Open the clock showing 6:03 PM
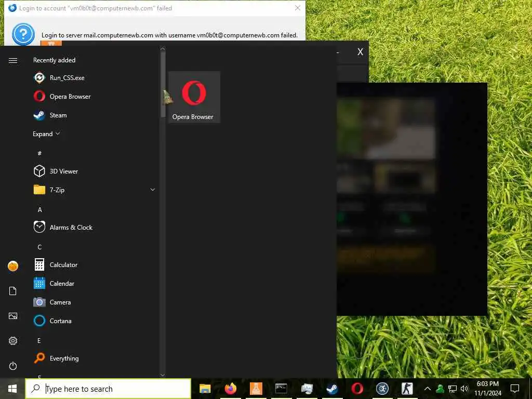The width and height of the screenshot is (532, 399). (x=487, y=389)
